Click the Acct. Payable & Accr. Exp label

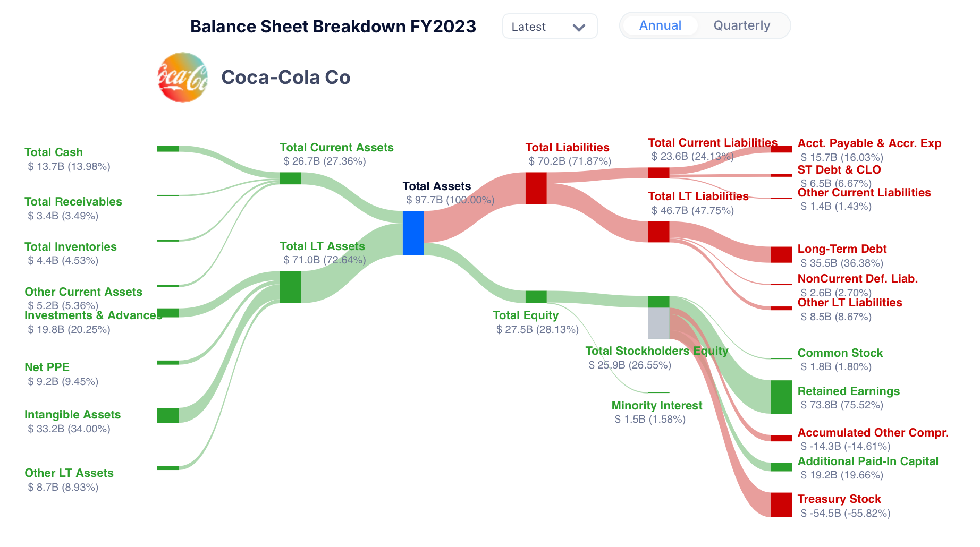coord(869,143)
